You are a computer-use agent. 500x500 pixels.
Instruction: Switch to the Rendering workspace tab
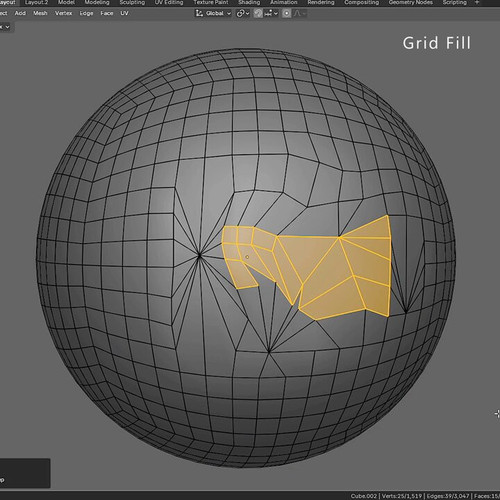coord(321,2)
